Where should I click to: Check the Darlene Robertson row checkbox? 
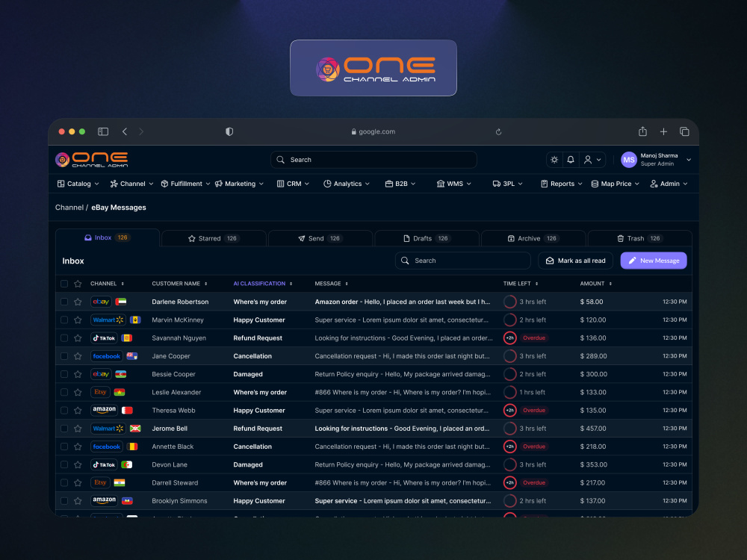pyautogui.click(x=64, y=302)
